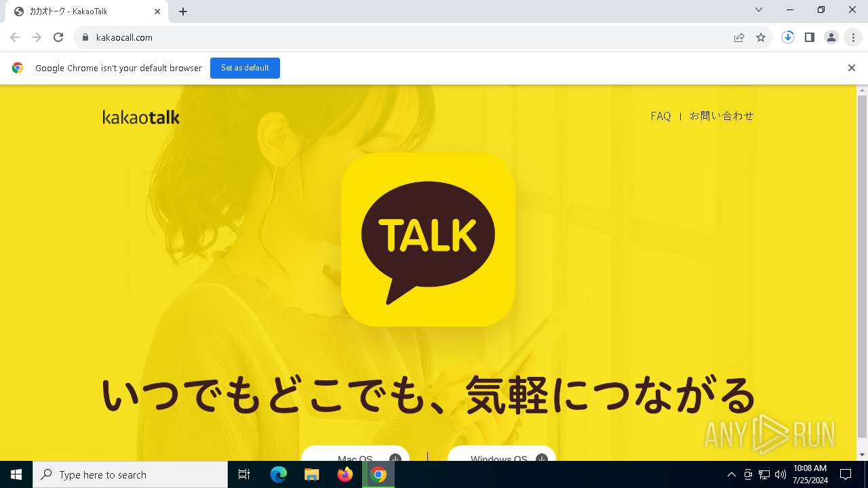Click the kakaotalk logo in the header
This screenshot has height=488, width=868.
[x=141, y=117]
